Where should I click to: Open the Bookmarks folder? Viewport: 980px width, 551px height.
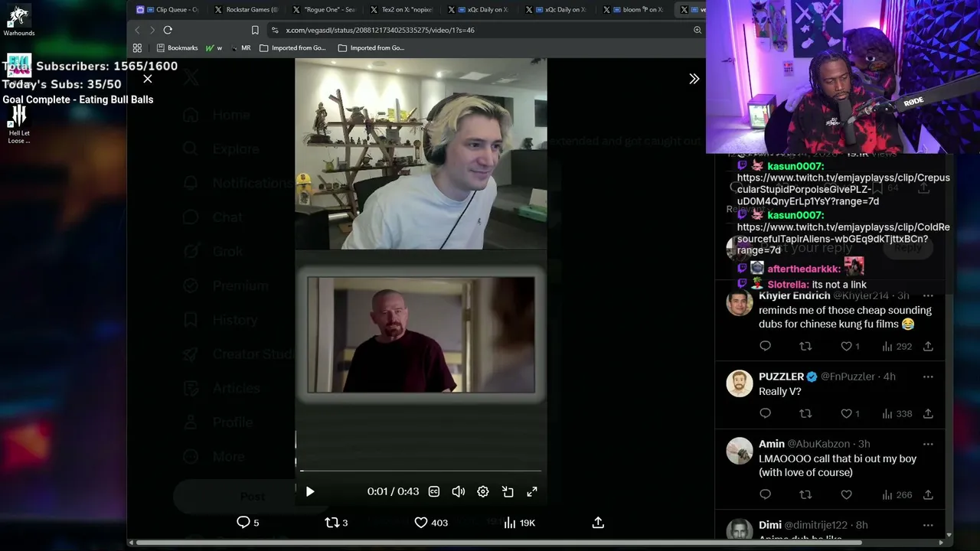point(176,47)
